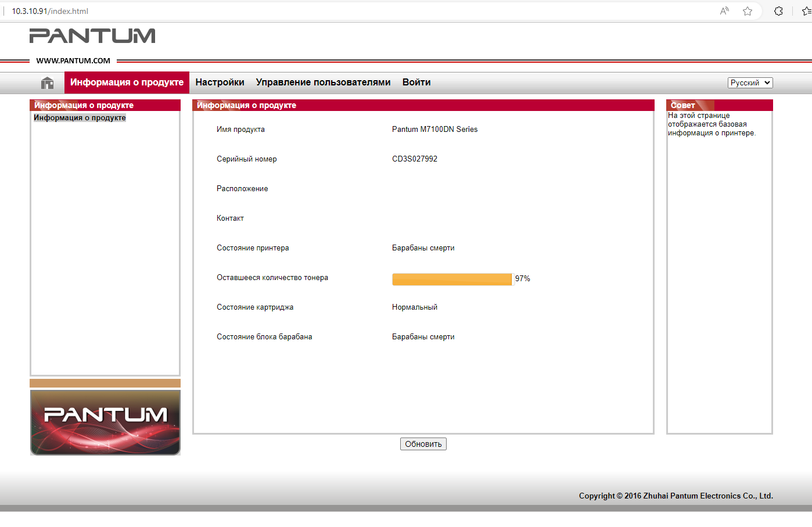The image size is (812, 527).
Task: Click the orange toner level progress bar
Action: pyautogui.click(x=452, y=279)
